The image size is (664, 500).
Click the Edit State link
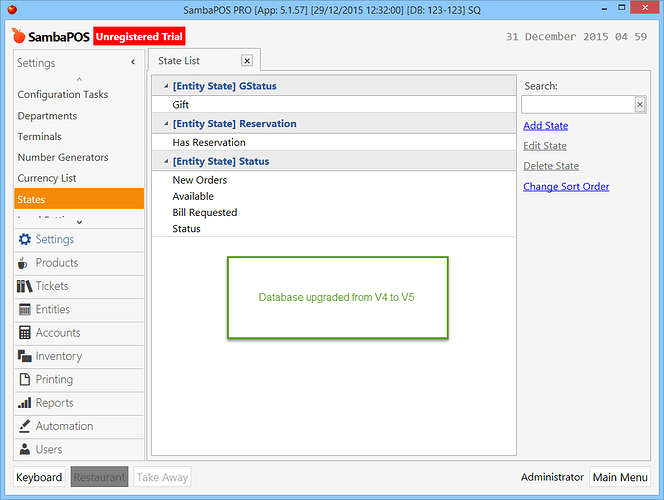[545, 146]
